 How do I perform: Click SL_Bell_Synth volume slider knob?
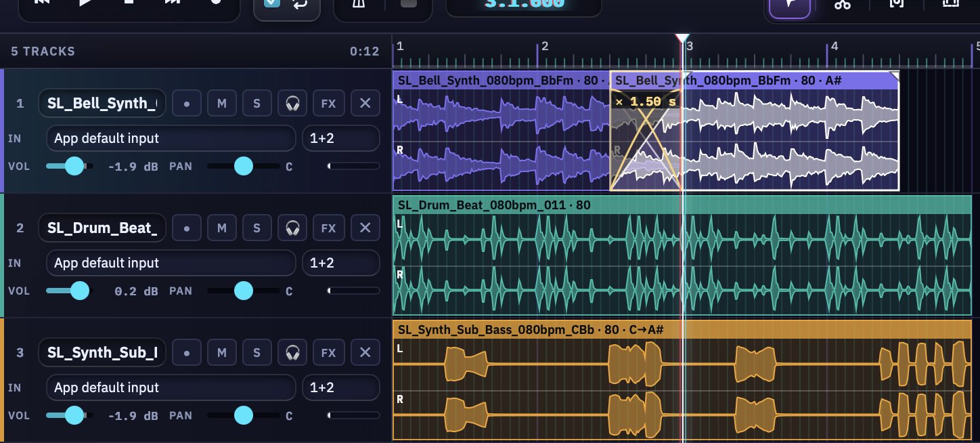[x=74, y=166]
